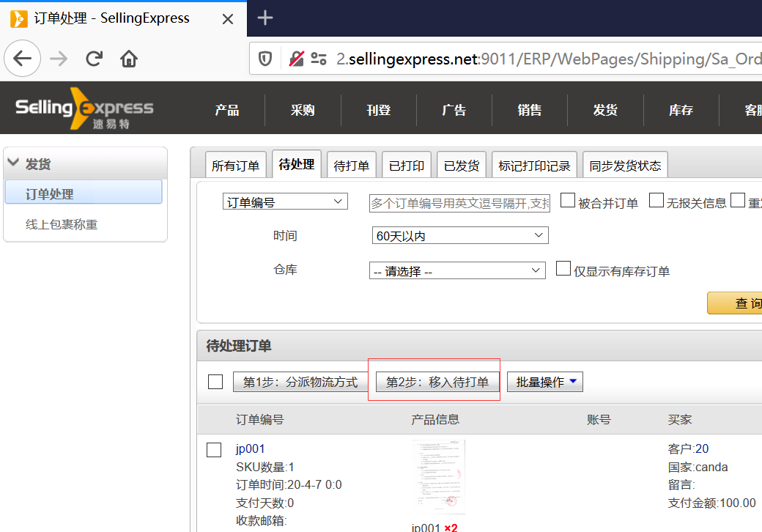Collapse the 发货 sidebar section chevron

[14, 163]
